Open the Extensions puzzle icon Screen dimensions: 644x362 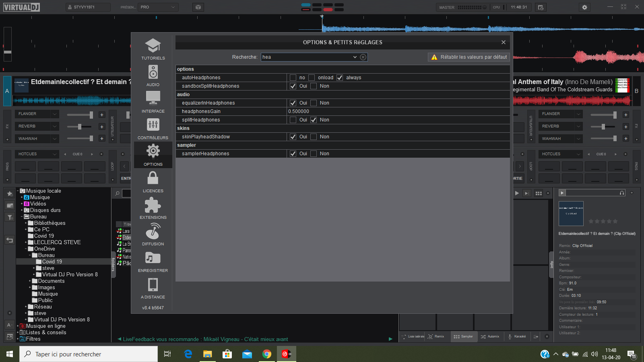pyautogui.click(x=153, y=205)
